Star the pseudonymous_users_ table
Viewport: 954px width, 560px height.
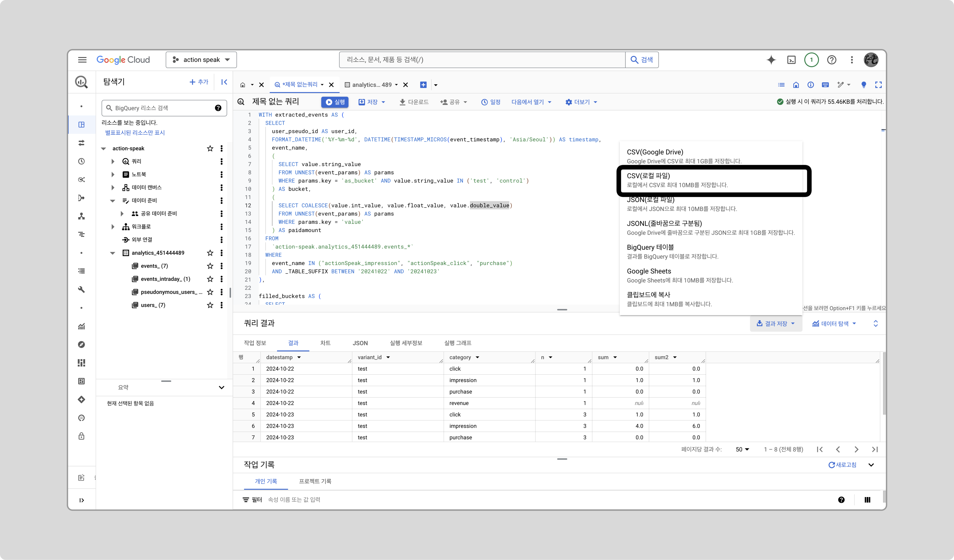click(x=210, y=292)
